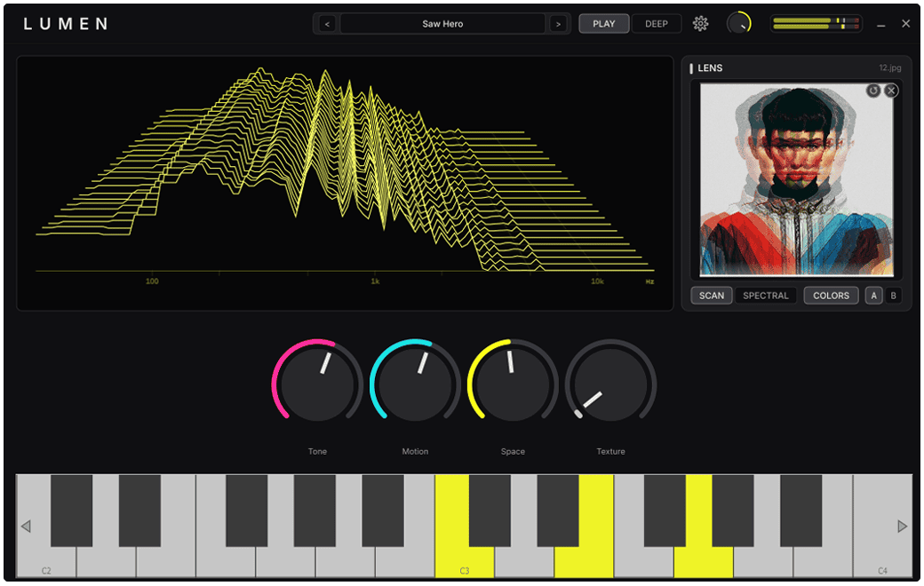Click the yellow Space knob
Image resolution: width=924 pixels, height=586 pixels.
tap(513, 384)
